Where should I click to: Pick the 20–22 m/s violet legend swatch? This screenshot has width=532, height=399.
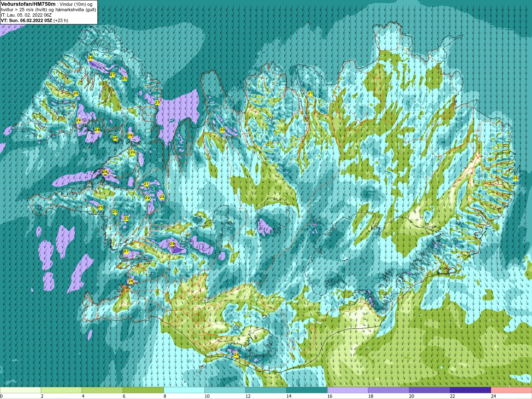(430, 390)
